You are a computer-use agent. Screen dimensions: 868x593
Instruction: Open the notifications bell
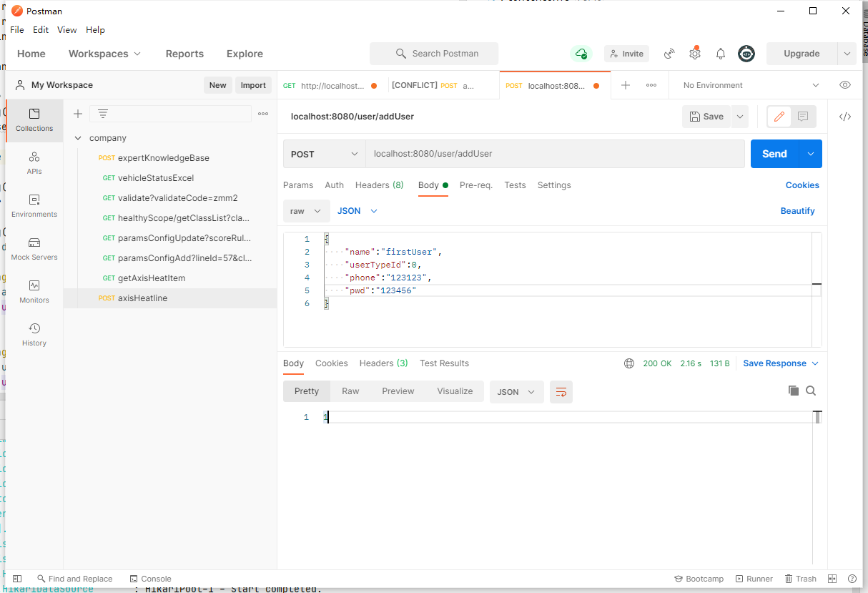(721, 54)
